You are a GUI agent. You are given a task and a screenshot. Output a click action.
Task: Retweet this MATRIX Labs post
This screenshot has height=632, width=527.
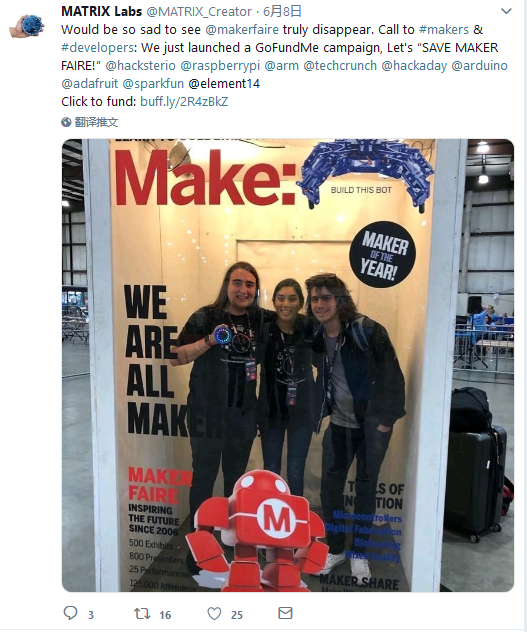tap(142, 614)
